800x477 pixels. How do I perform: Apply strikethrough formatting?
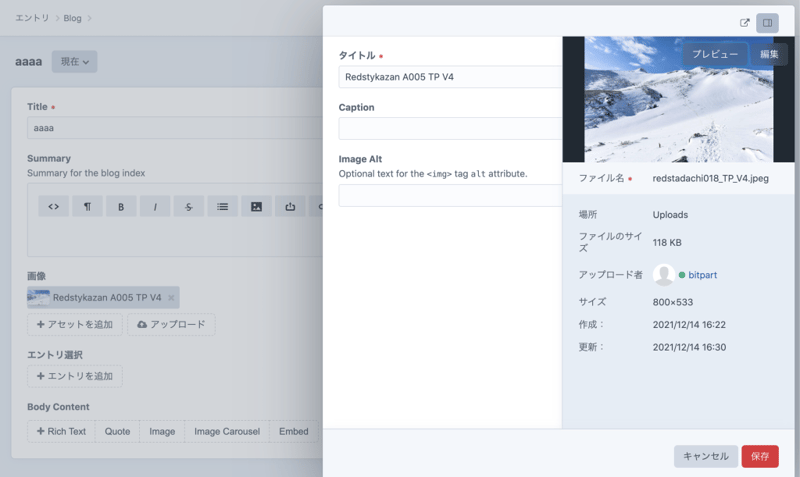pos(189,207)
